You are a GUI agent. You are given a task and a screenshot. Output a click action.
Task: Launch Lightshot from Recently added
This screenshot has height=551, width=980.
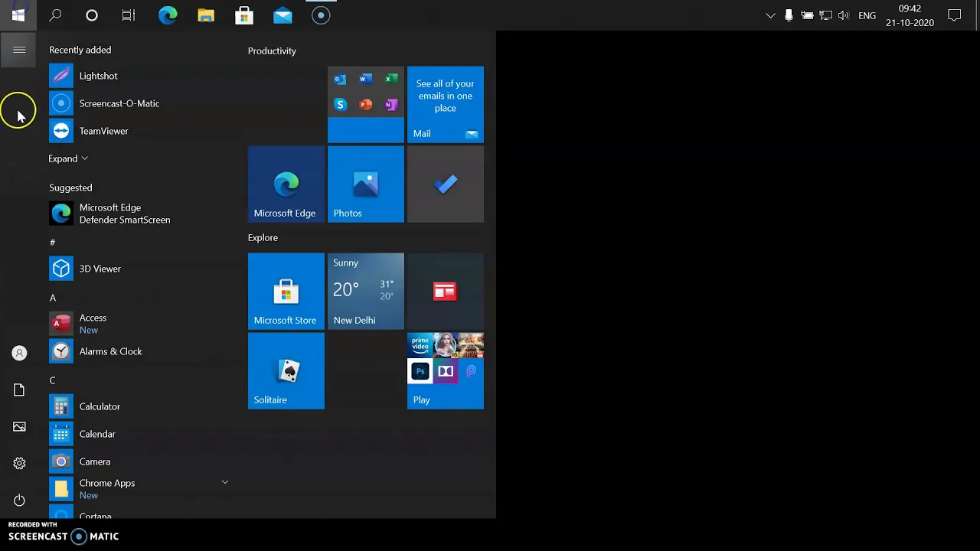138,76
